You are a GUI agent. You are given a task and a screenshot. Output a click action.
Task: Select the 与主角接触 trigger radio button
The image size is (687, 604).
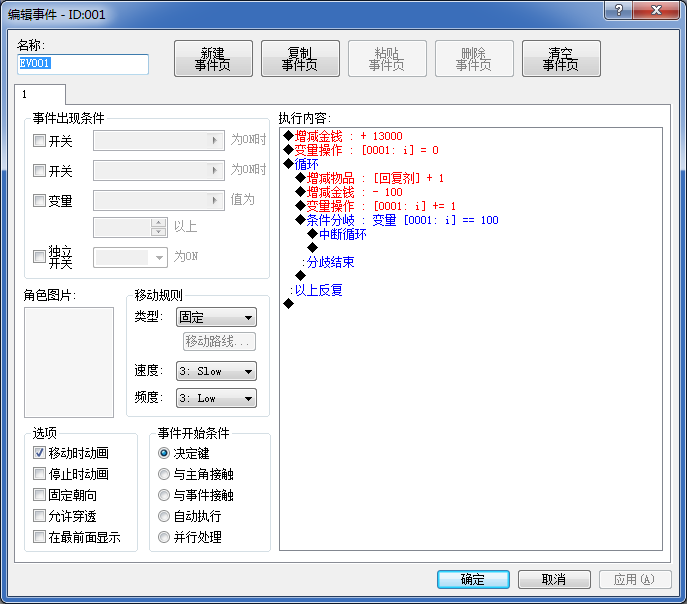coord(163,474)
